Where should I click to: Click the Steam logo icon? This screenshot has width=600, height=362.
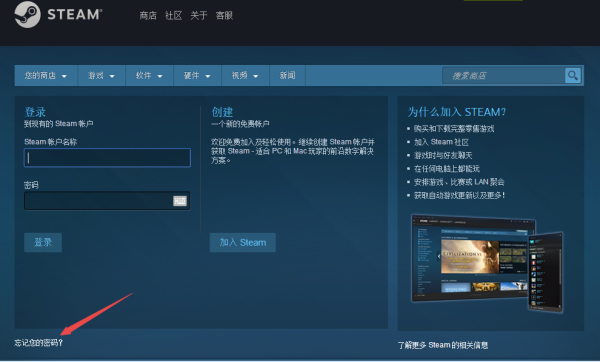coord(27,15)
